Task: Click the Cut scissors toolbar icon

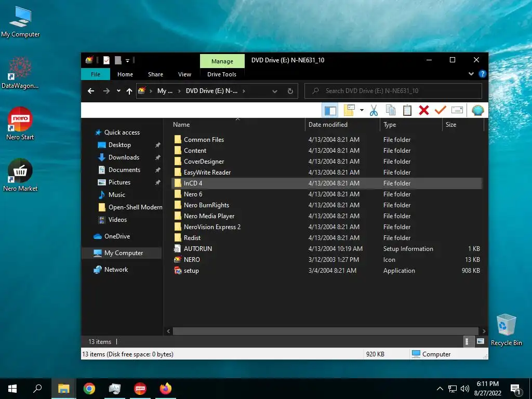Action: pyautogui.click(x=374, y=110)
